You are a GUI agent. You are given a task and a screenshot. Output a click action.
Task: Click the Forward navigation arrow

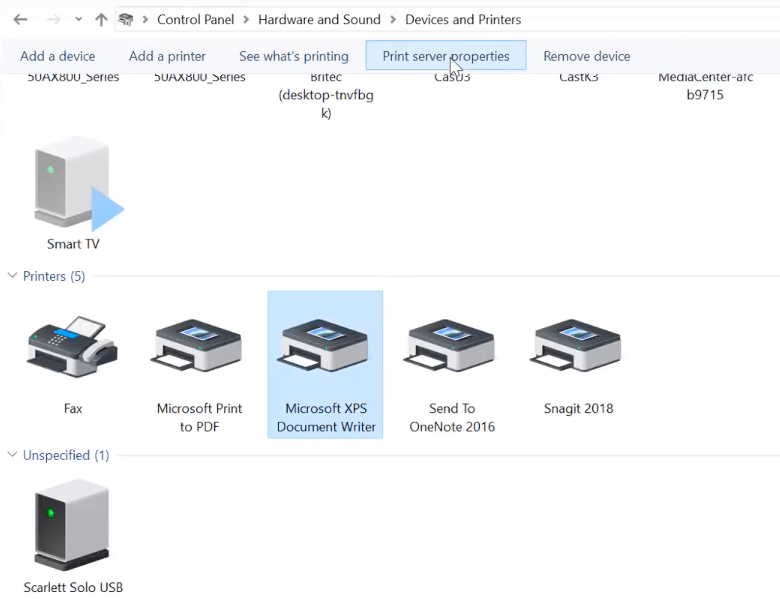click(53, 19)
